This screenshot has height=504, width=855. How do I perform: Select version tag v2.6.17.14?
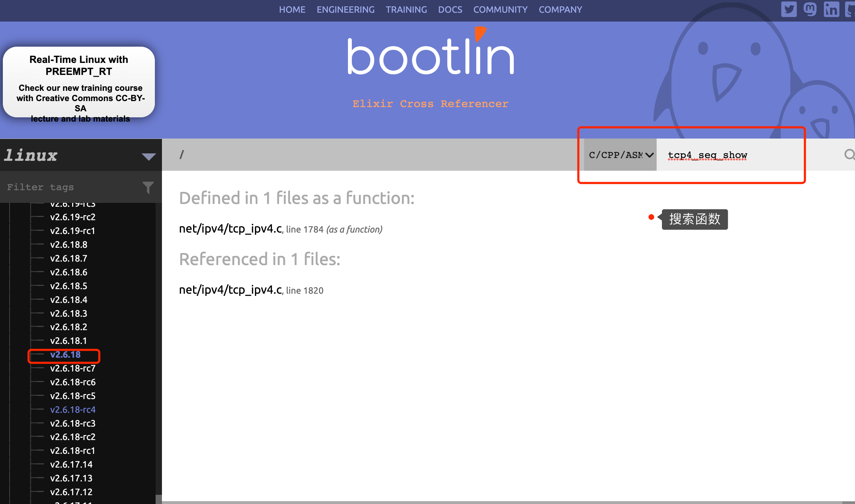point(71,464)
